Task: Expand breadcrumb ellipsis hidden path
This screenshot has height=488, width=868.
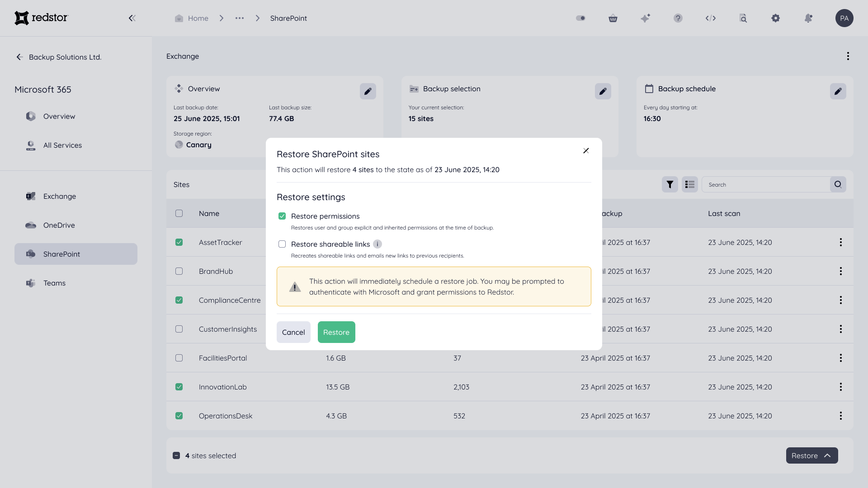Action: [240, 18]
